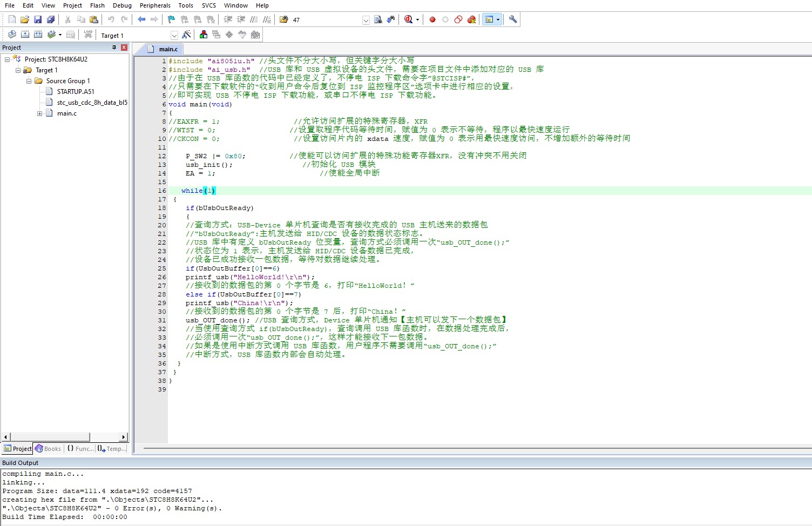Pin the Project panel
Image resolution: width=812 pixels, height=526 pixels.
(114, 48)
